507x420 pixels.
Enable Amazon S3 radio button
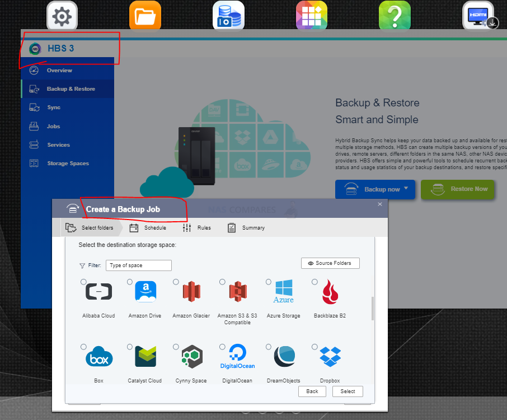point(222,282)
